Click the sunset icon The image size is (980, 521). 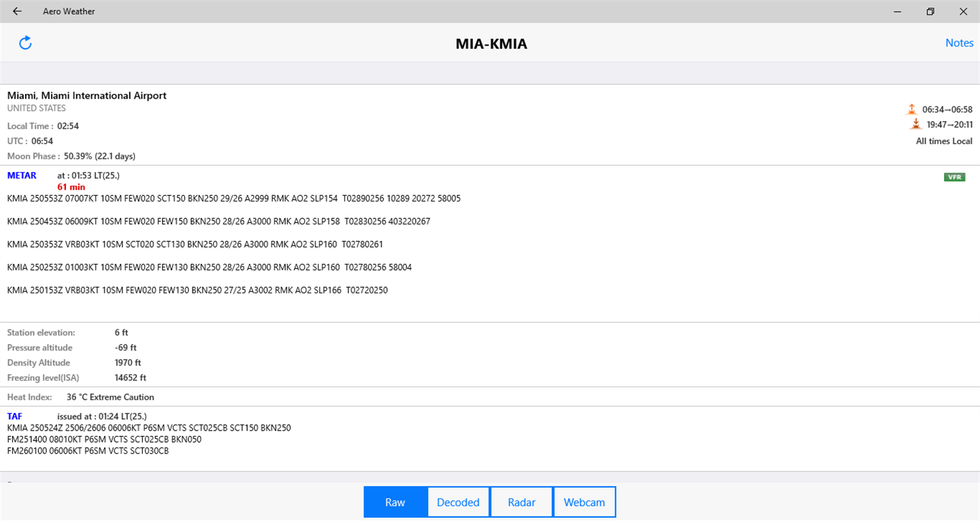[x=915, y=124]
